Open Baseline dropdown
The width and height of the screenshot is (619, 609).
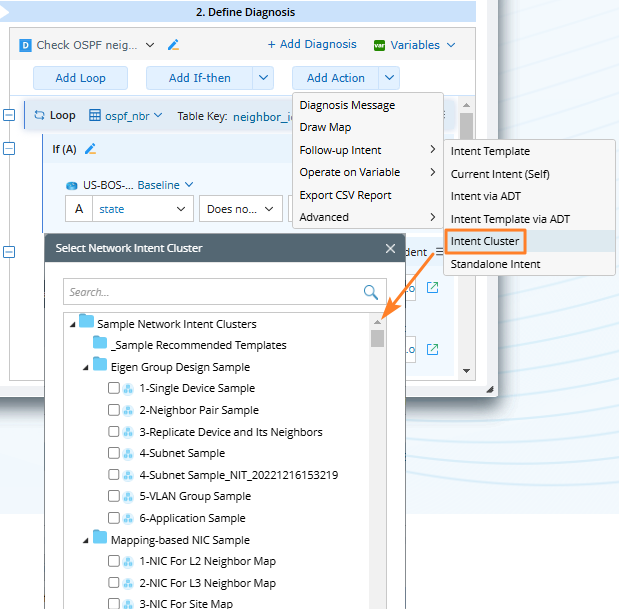pyautogui.click(x=189, y=184)
